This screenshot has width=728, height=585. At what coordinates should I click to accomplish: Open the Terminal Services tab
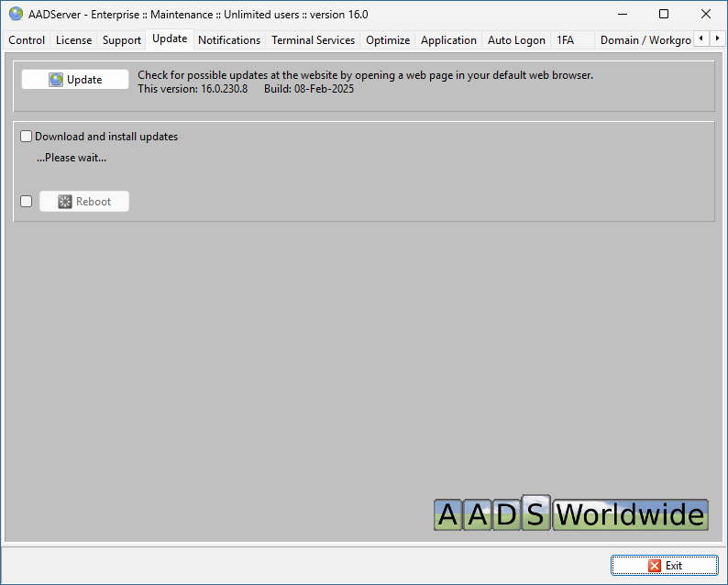click(x=313, y=40)
